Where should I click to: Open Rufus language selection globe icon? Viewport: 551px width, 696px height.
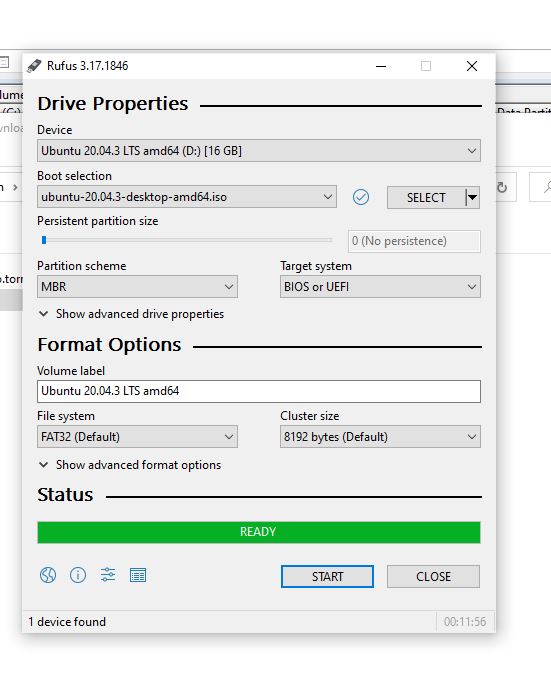48,575
